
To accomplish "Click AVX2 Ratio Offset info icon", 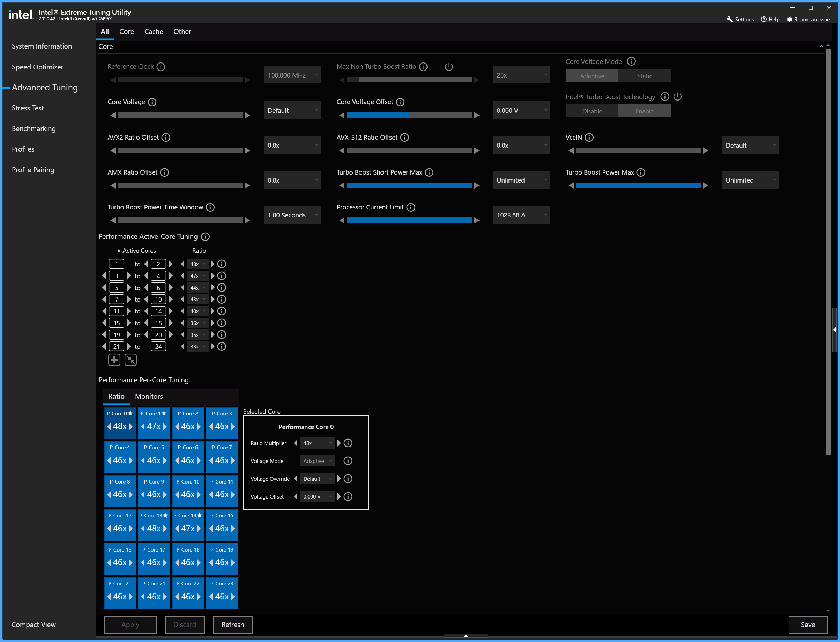I will tap(166, 138).
